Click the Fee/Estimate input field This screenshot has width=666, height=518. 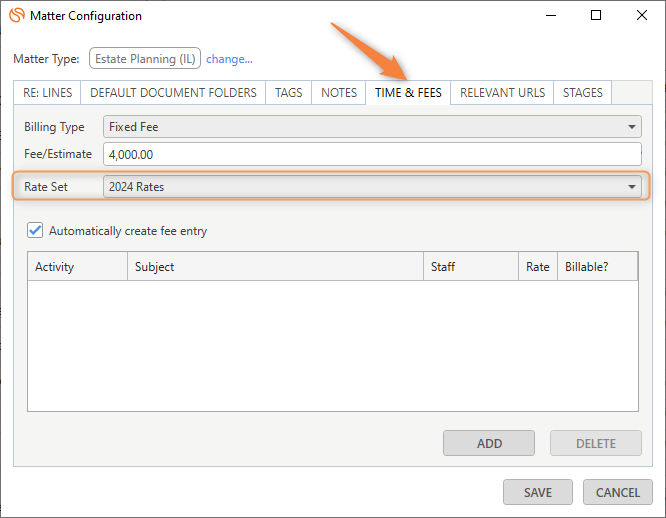tap(372, 154)
